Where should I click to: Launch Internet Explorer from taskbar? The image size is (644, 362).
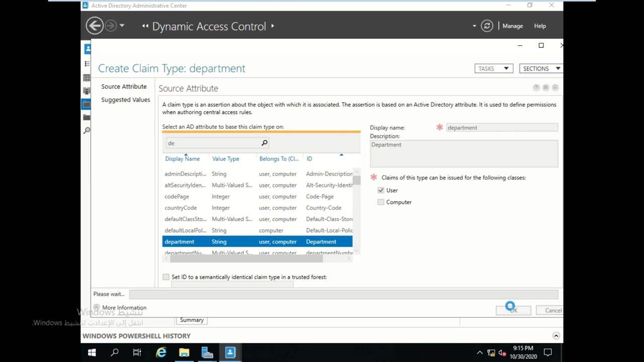tap(161, 352)
